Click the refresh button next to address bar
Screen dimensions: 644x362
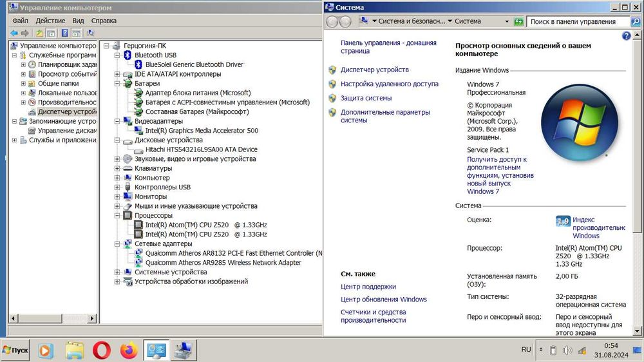pos(518,21)
